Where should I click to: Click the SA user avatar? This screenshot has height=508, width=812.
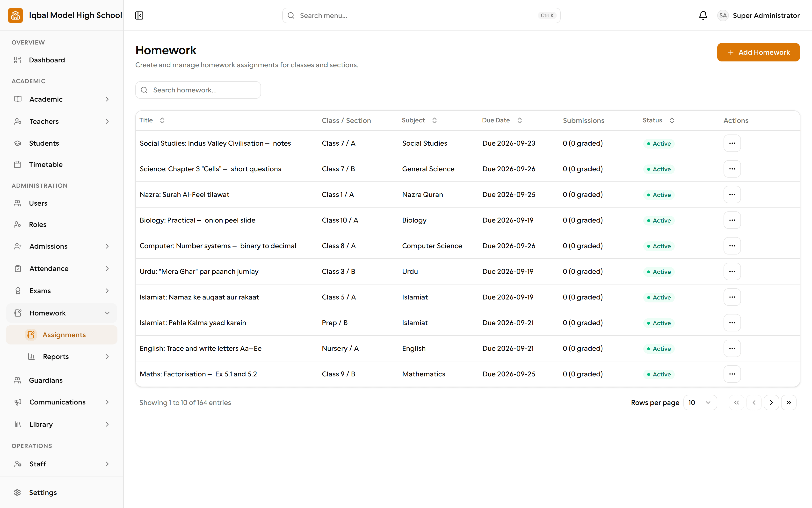pyautogui.click(x=723, y=15)
